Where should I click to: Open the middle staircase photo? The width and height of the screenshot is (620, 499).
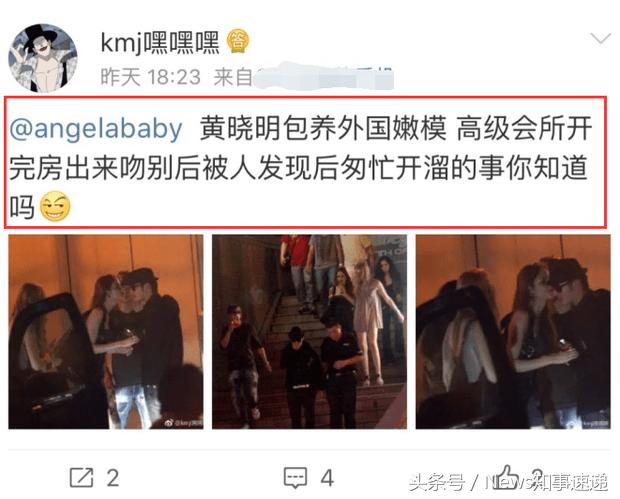click(x=309, y=332)
